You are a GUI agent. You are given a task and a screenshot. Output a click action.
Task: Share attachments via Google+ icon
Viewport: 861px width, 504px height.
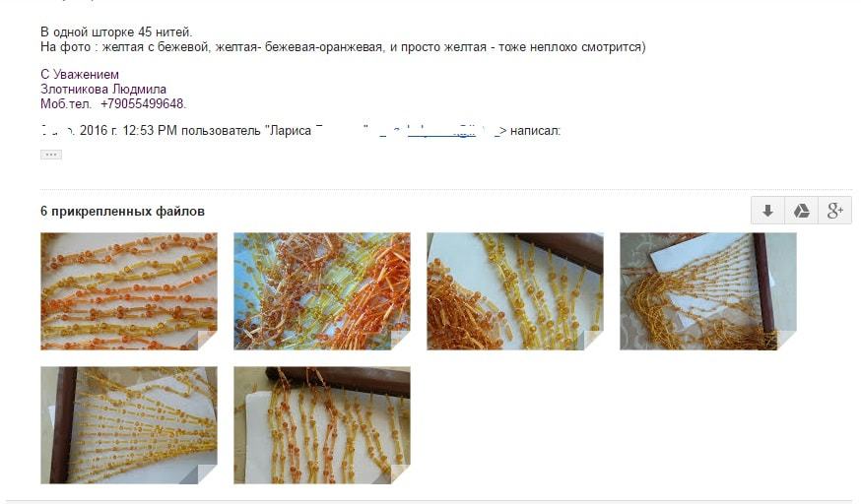(835, 210)
